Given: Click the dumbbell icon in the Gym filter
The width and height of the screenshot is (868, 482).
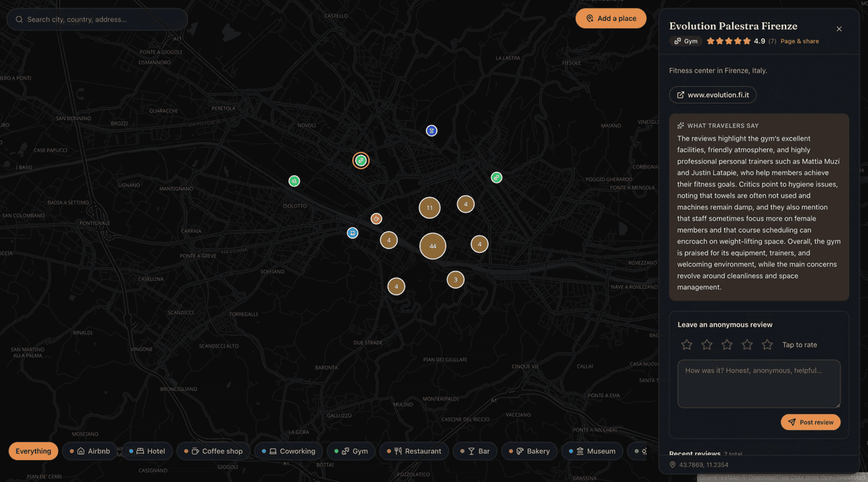Looking at the screenshot, I should coord(346,451).
